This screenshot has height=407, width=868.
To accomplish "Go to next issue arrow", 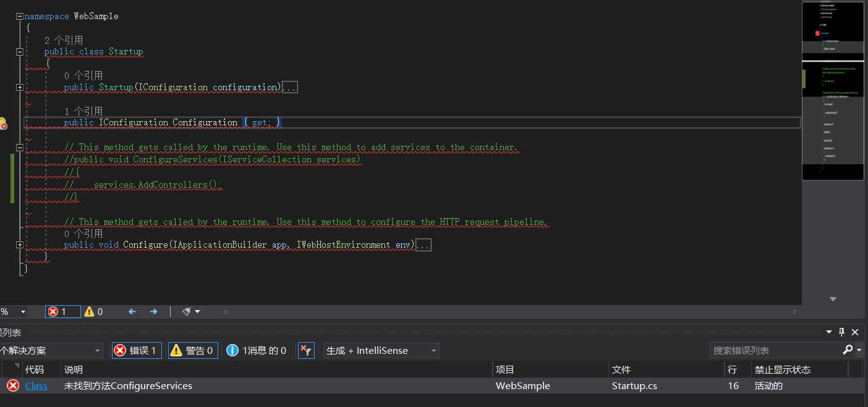I will (153, 312).
